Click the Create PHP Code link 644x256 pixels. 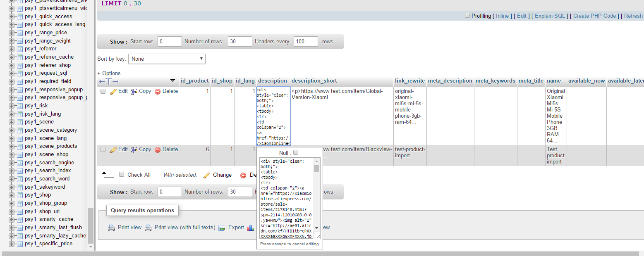pos(595,16)
